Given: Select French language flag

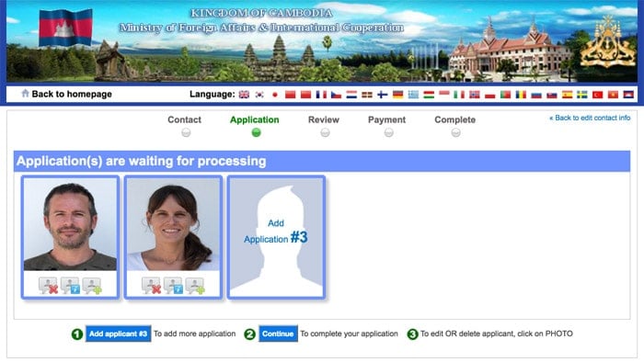Looking at the screenshot, I should point(321,95).
